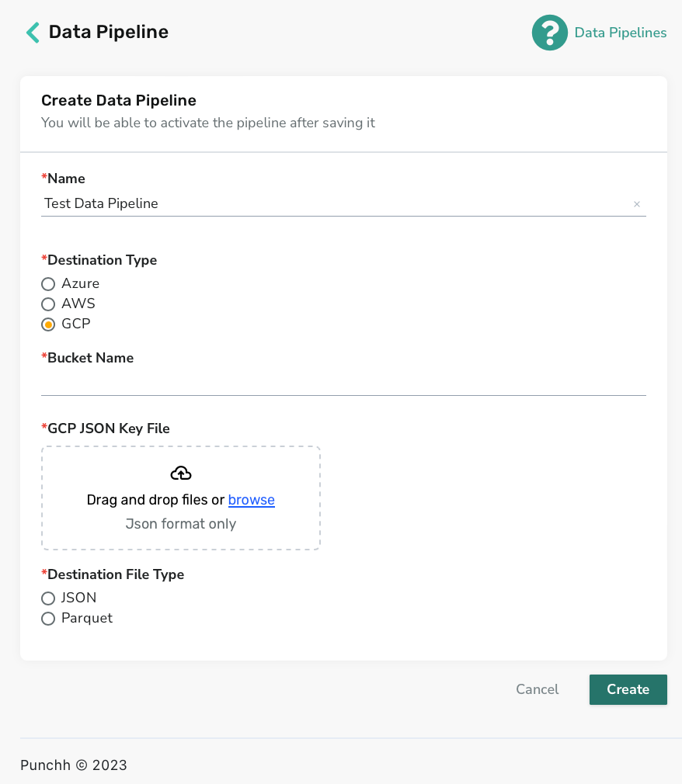
Task: Click the GCP JSON key file drop zone
Action: point(181,498)
